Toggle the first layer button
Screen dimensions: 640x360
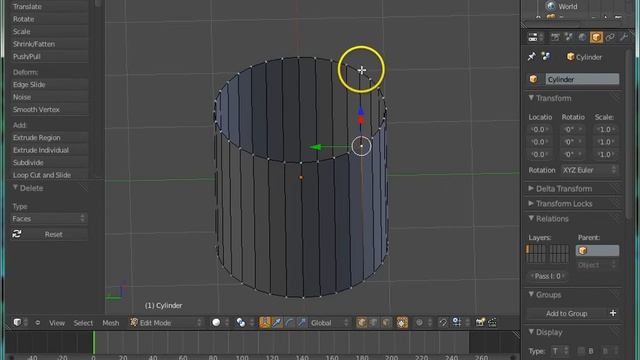point(528,249)
